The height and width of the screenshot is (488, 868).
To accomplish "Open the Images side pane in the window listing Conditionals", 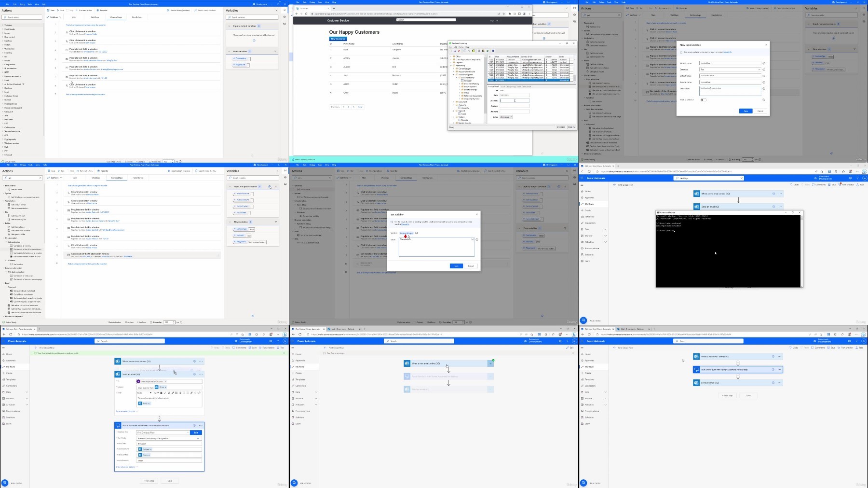I will 285,24.
